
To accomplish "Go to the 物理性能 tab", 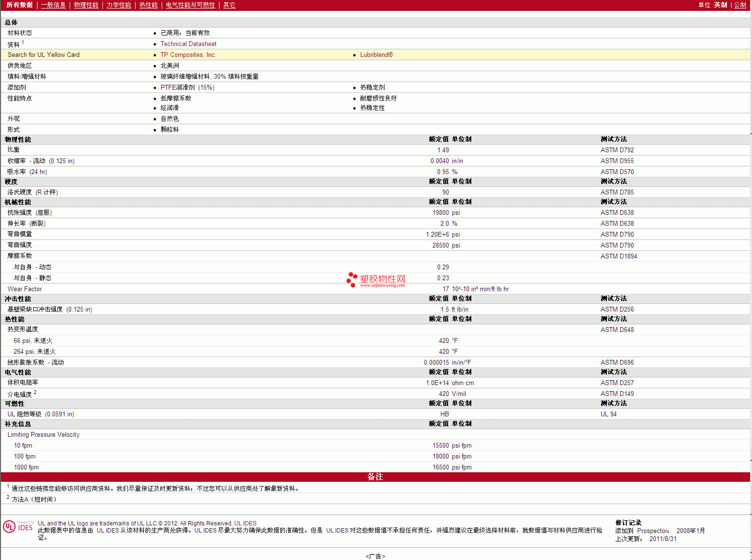I will point(86,5).
